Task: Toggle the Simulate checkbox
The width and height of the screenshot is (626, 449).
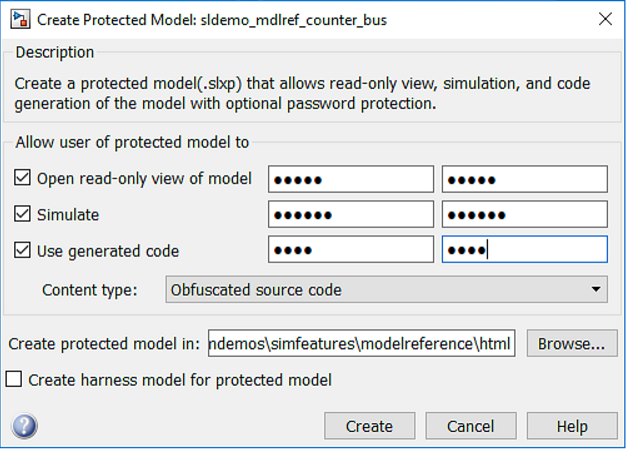Action: (x=24, y=215)
